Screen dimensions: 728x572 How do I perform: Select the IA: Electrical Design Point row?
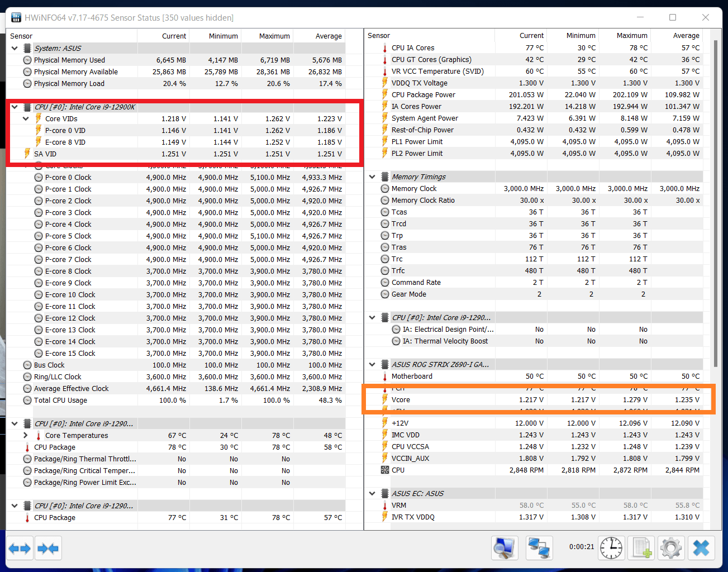534,329
